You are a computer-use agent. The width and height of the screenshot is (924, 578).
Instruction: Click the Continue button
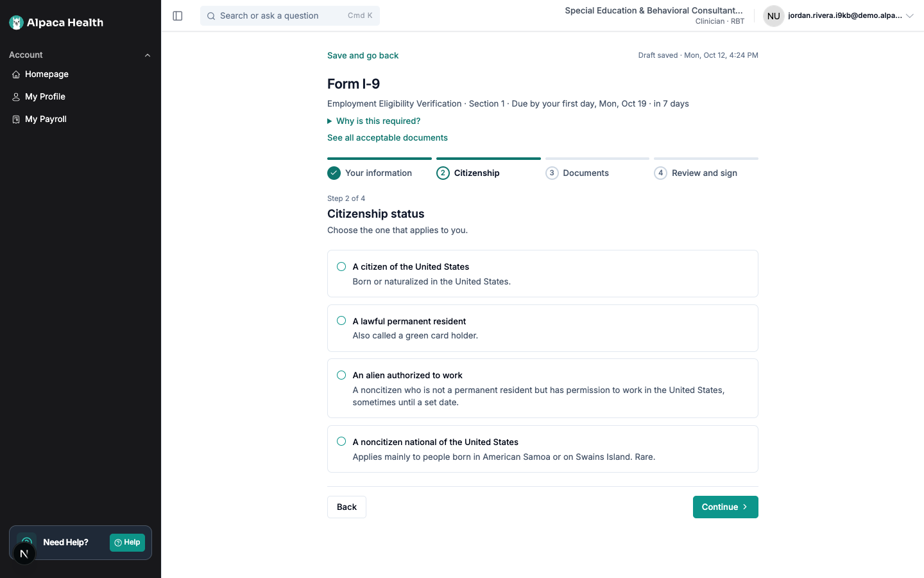(x=725, y=507)
